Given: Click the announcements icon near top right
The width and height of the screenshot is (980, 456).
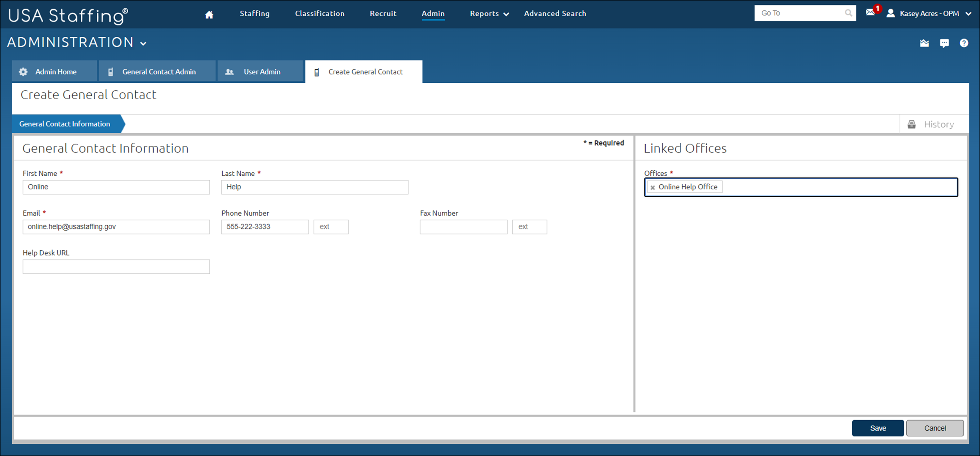Looking at the screenshot, I should (924, 43).
